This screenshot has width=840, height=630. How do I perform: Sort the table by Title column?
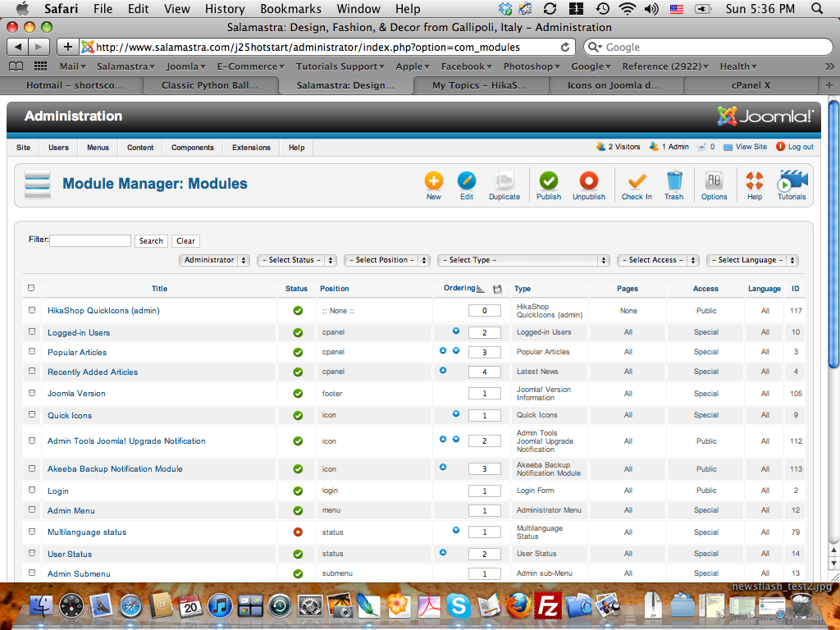coord(160,288)
